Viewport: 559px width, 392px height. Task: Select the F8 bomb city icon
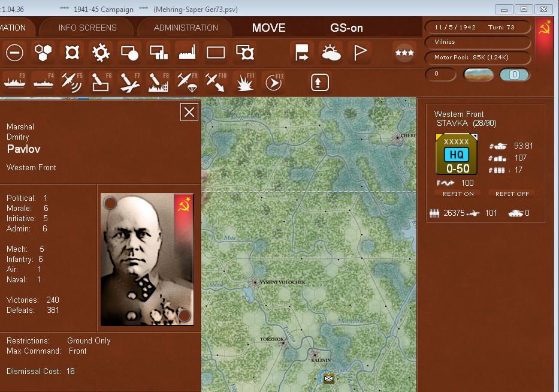[x=158, y=82]
